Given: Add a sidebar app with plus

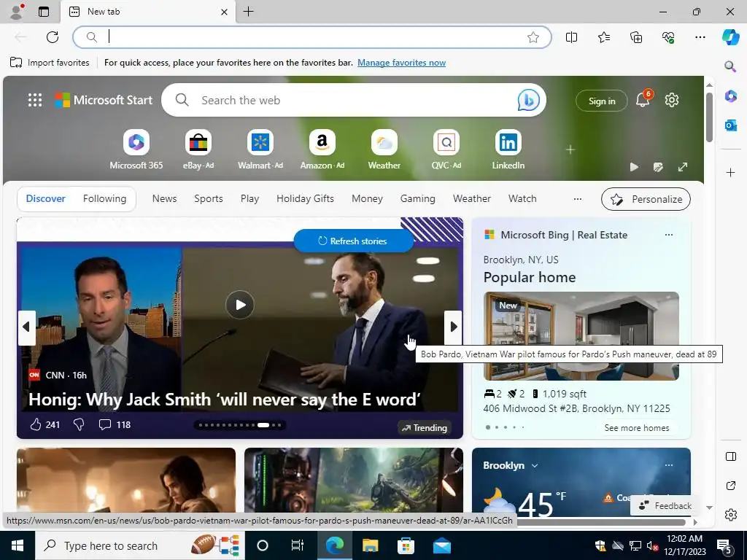Looking at the screenshot, I should click(x=730, y=172).
